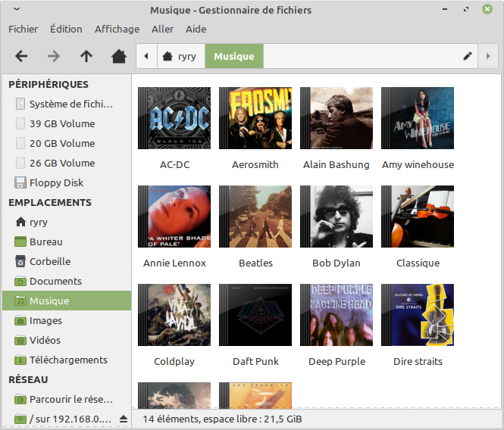Toggle path edit with the pencil icon

pyautogui.click(x=468, y=56)
